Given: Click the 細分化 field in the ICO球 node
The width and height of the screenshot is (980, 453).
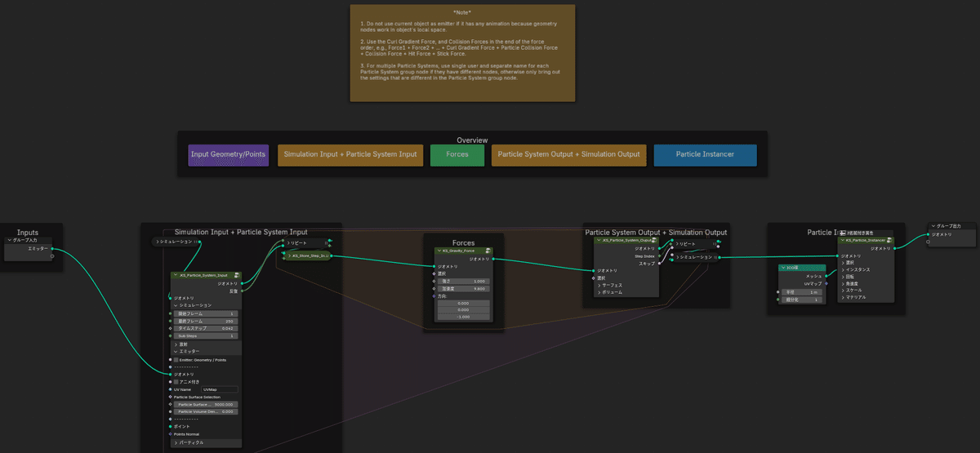Looking at the screenshot, I should pyautogui.click(x=802, y=300).
